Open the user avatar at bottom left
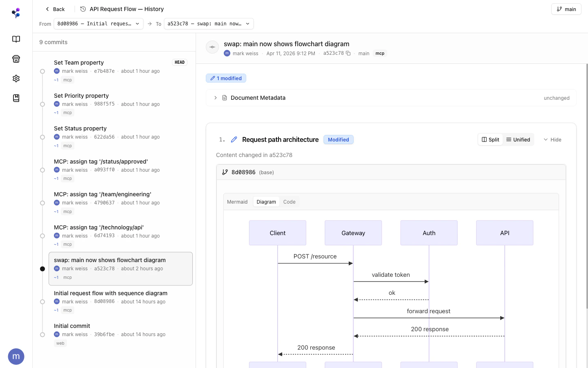 click(x=16, y=356)
